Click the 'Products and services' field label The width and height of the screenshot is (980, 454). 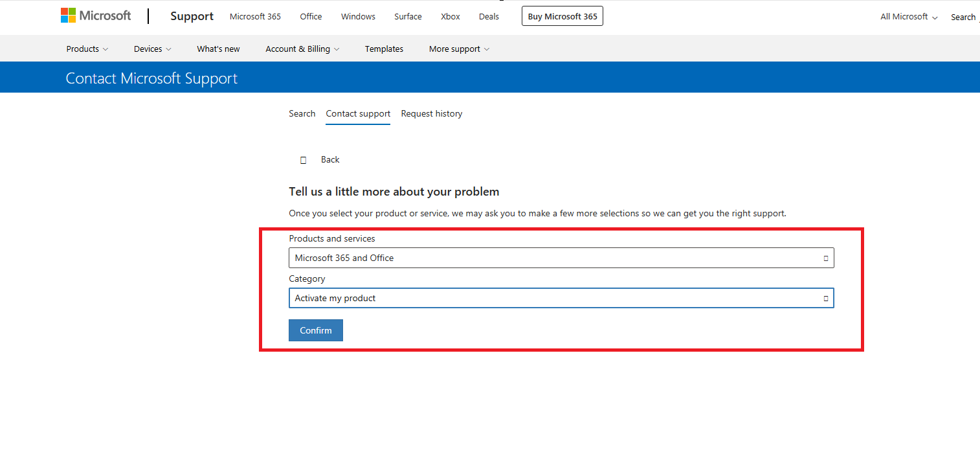[332, 239]
